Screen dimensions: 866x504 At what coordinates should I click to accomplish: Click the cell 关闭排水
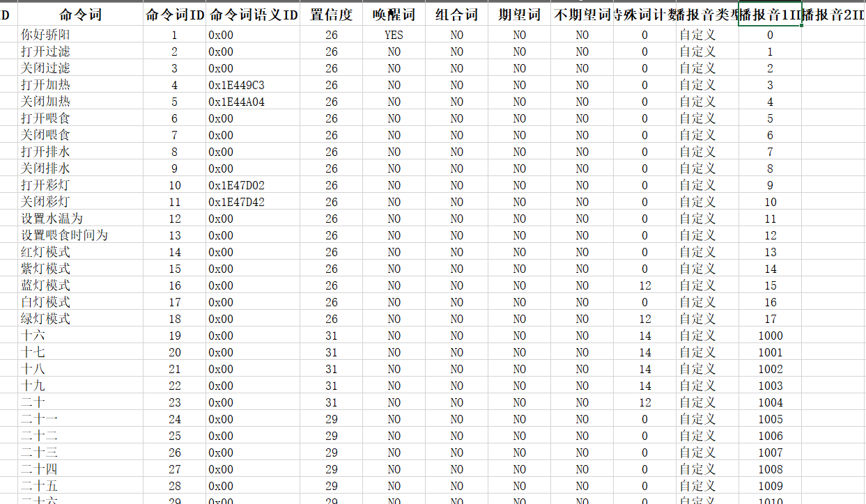tap(81, 168)
